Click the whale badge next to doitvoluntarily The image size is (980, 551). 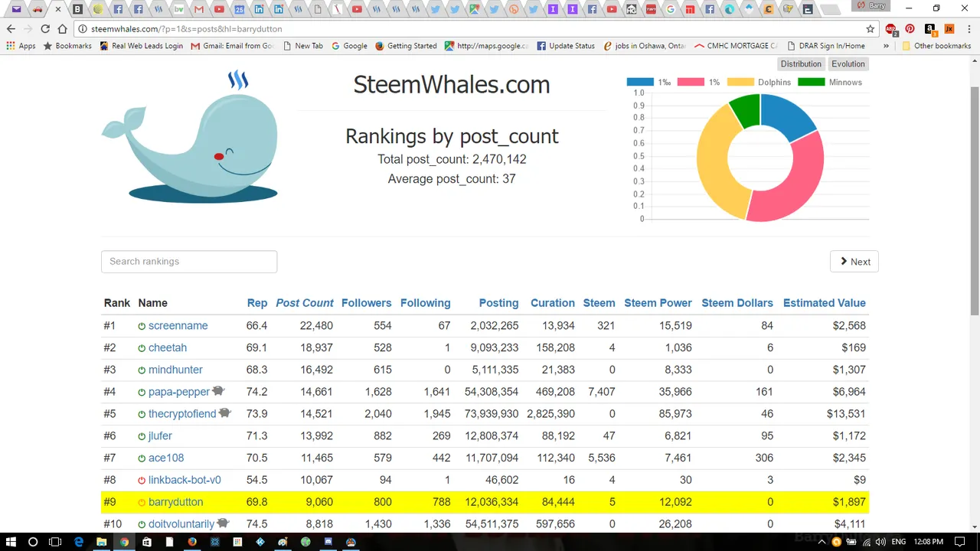[x=223, y=523]
